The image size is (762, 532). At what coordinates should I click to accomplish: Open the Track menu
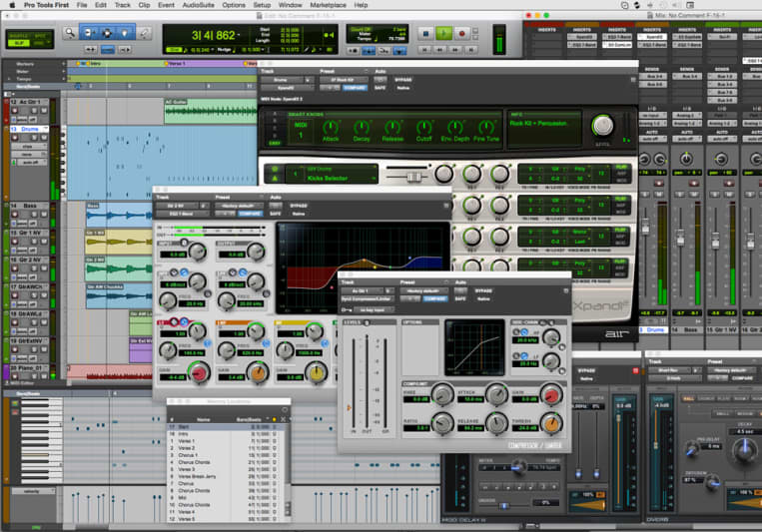pos(123,5)
